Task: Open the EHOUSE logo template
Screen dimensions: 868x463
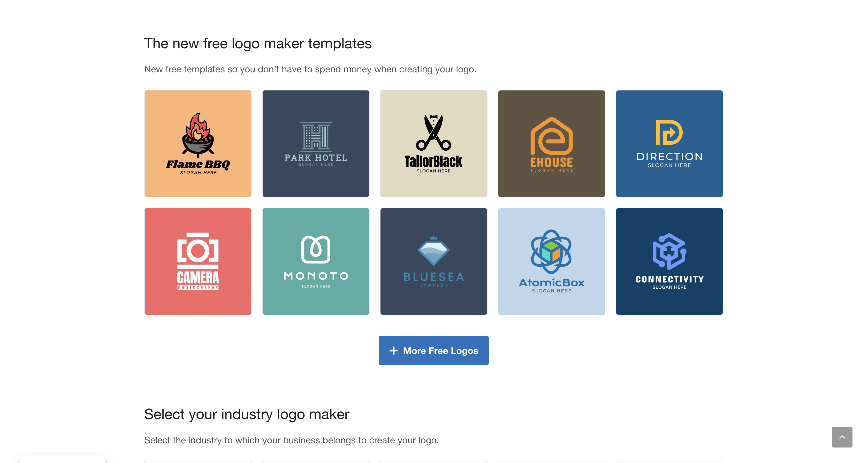Action: coord(552,143)
